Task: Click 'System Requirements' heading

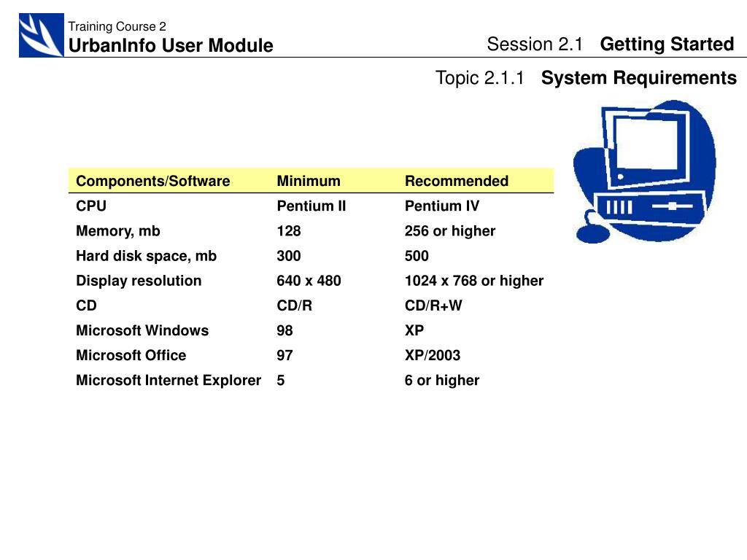Action: pos(639,77)
